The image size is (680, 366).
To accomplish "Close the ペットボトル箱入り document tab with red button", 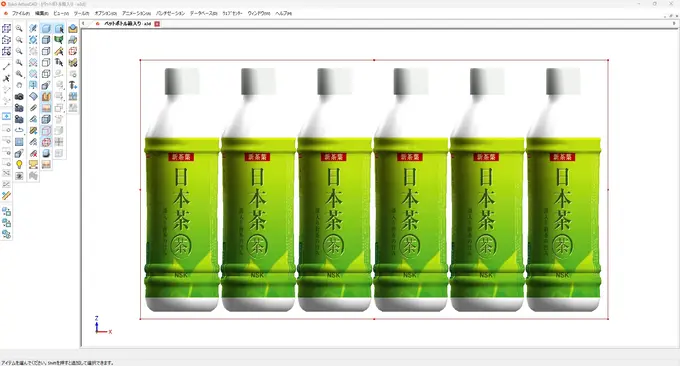I will coord(157,24).
